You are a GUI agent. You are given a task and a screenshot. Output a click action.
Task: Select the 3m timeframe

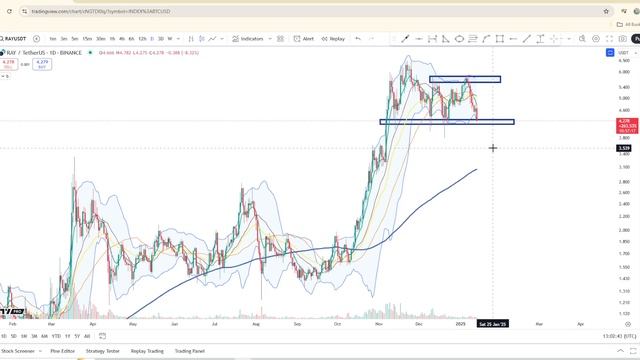click(x=64, y=39)
